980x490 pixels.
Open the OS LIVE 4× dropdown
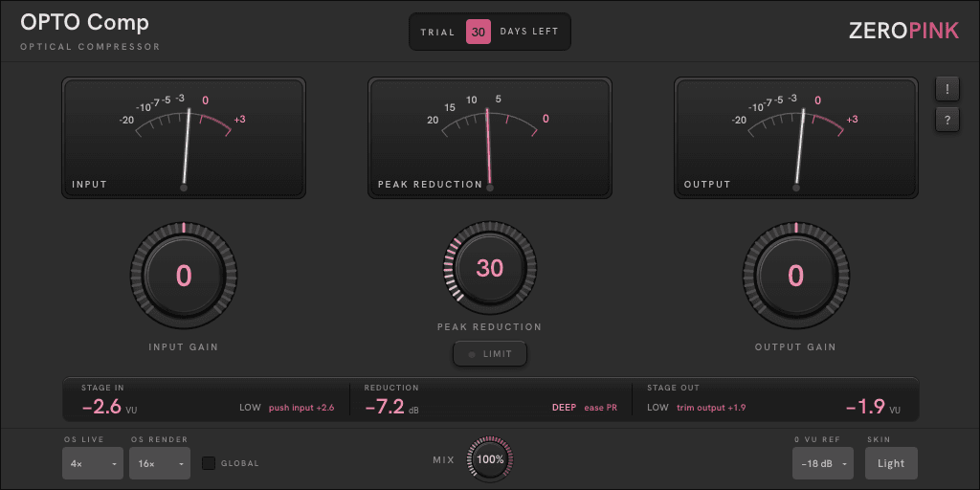(93, 463)
